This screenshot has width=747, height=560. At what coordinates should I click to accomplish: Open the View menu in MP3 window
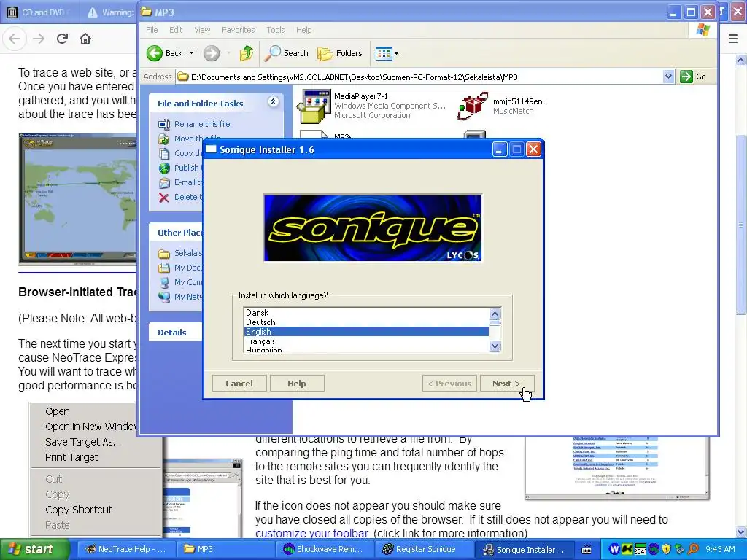click(202, 30)
